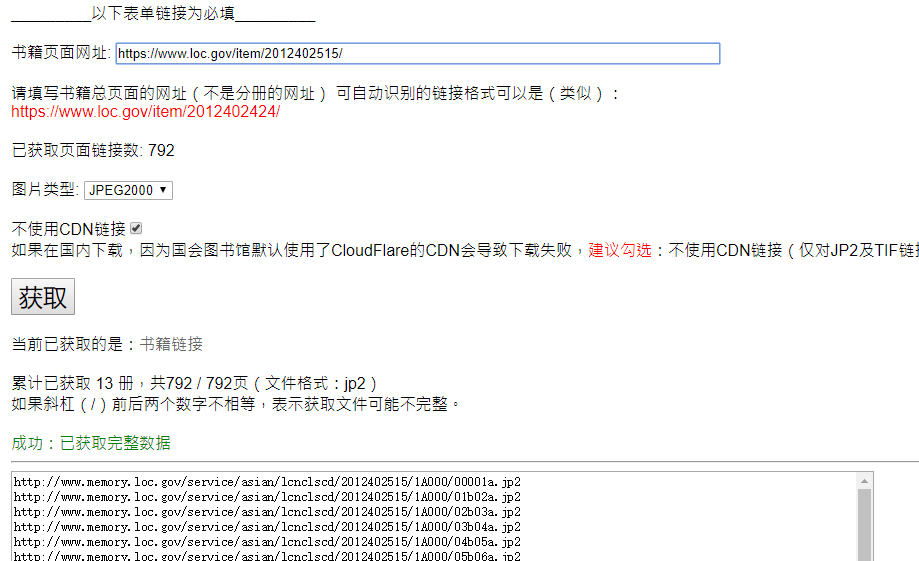Open the JPEG2000 image type dropdown
This screenshot has width=919, height=561.
coord(128,190)
